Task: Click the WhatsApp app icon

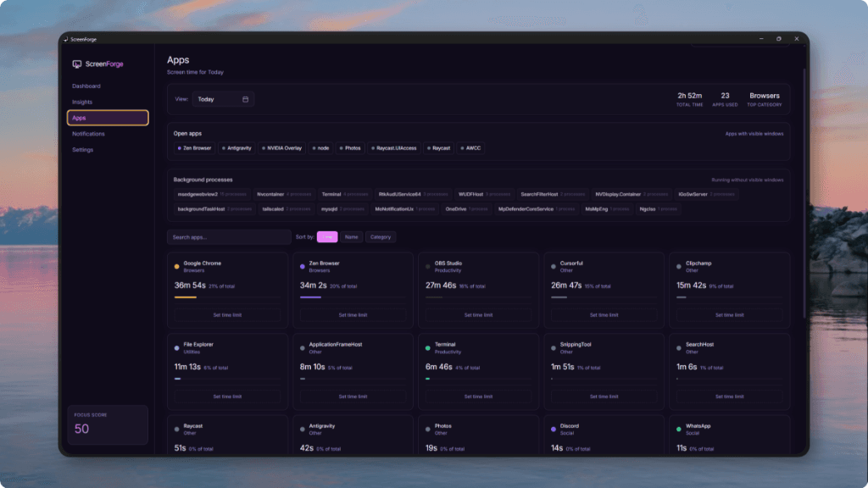Action: pos(676,428)
